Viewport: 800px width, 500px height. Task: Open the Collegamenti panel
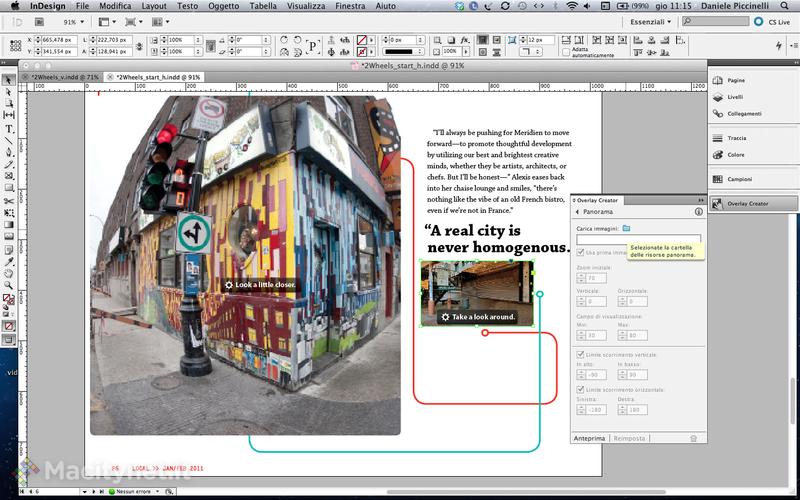tap(743, 114)
